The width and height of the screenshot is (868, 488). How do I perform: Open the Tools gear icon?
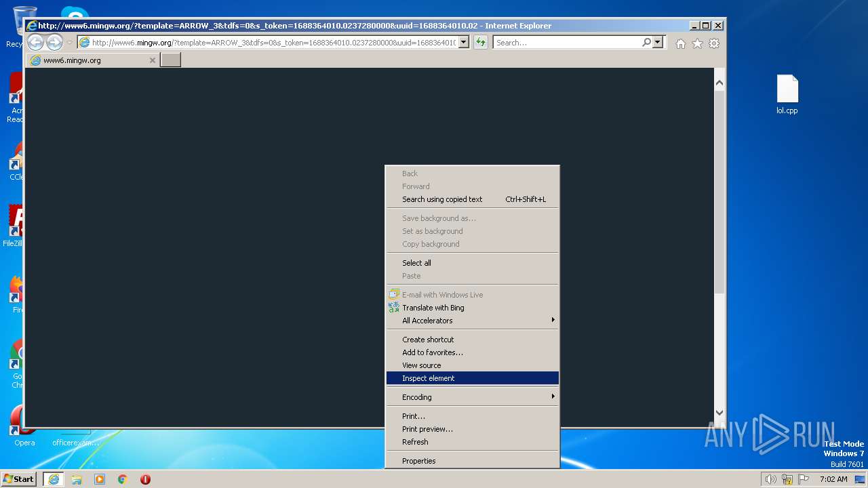click(x=714, y=43)
